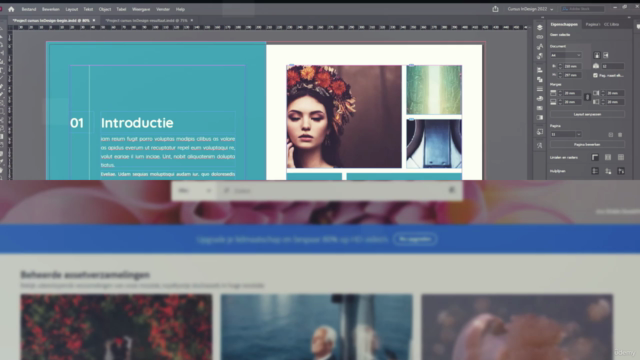Click the page width stepper arrows

(560, 66)
